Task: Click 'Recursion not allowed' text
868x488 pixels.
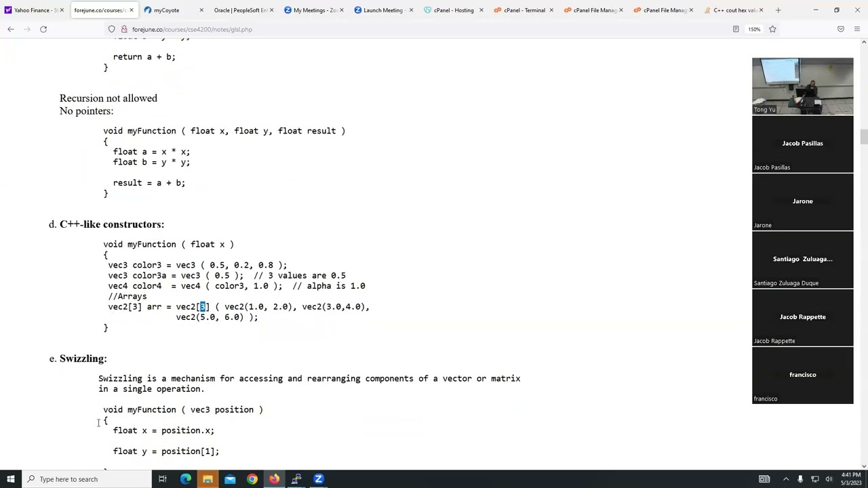Action: (x=108, y=98)
